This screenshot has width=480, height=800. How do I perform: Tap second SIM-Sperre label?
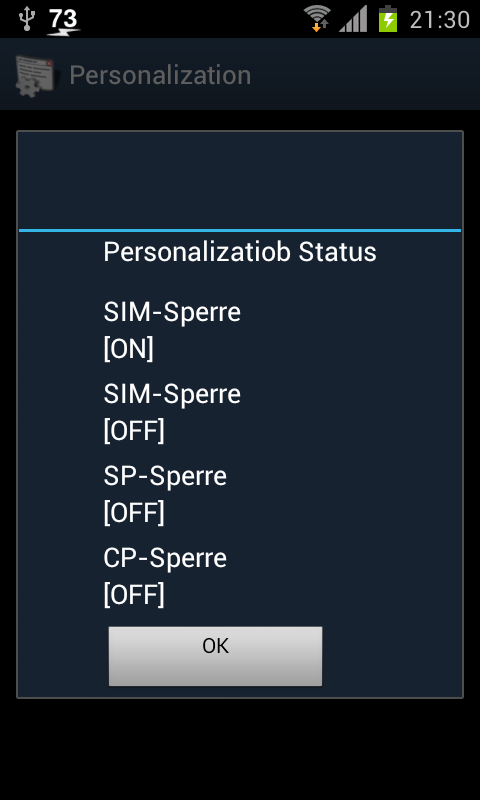[x=172, y=394]
